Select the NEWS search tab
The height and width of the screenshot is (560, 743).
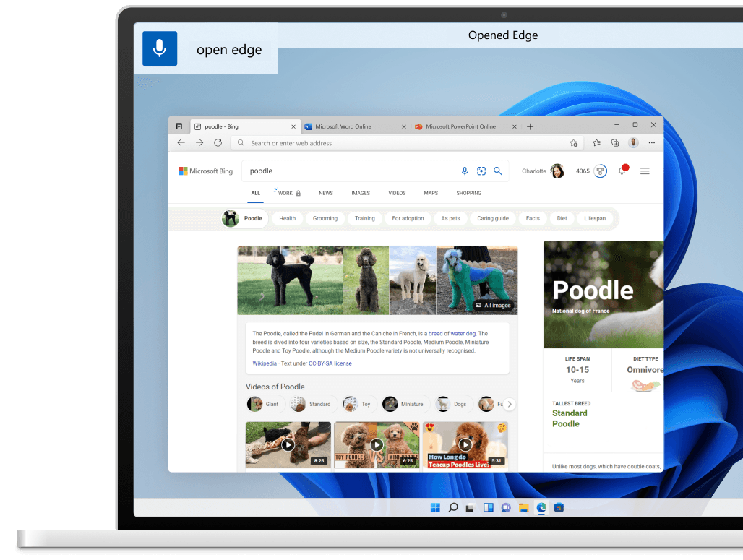point(326,194)
